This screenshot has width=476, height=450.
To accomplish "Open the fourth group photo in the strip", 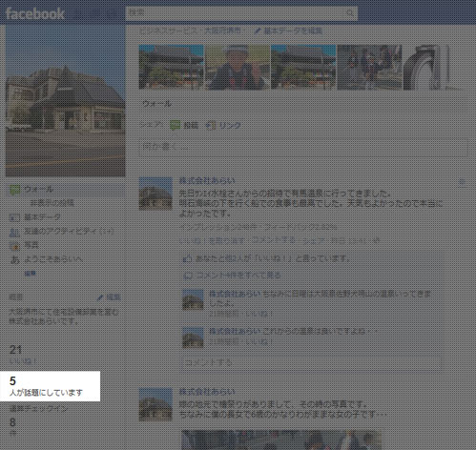I will pyautogui.click(x=369, y=67).
